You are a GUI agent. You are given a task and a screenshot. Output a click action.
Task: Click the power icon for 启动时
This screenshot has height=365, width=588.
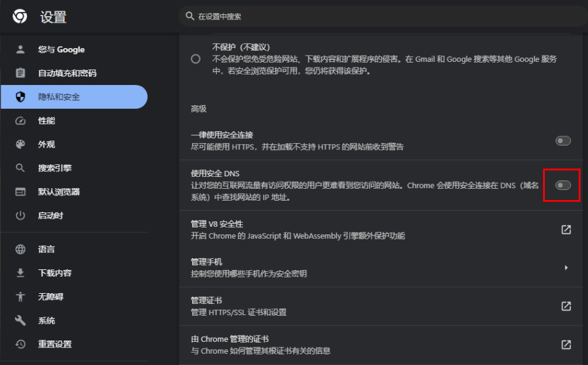click(20, 216)
